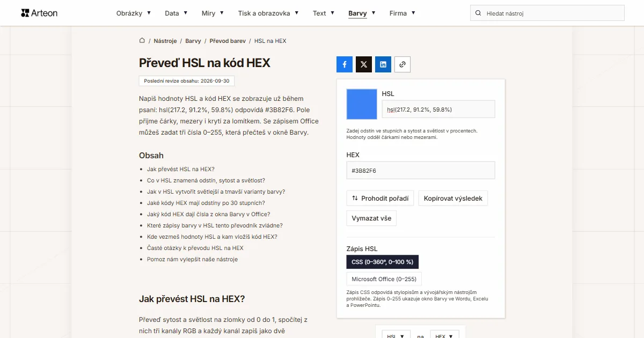
Task: Jump to Jak převést HSL na HEX?
Action: [x=181, y=169]
